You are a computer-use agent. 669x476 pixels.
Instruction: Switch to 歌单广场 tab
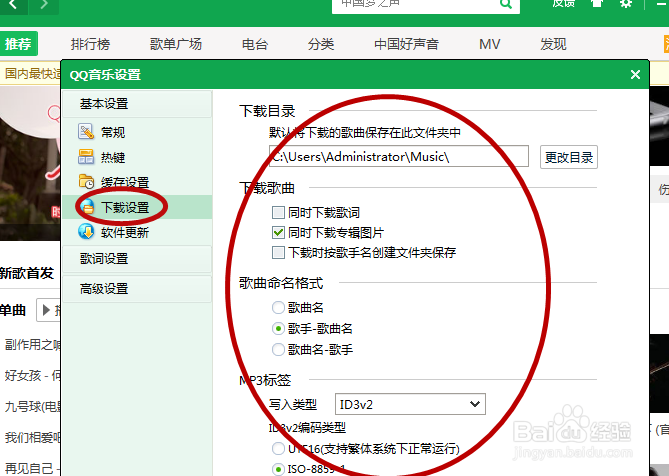coord(176,44)
